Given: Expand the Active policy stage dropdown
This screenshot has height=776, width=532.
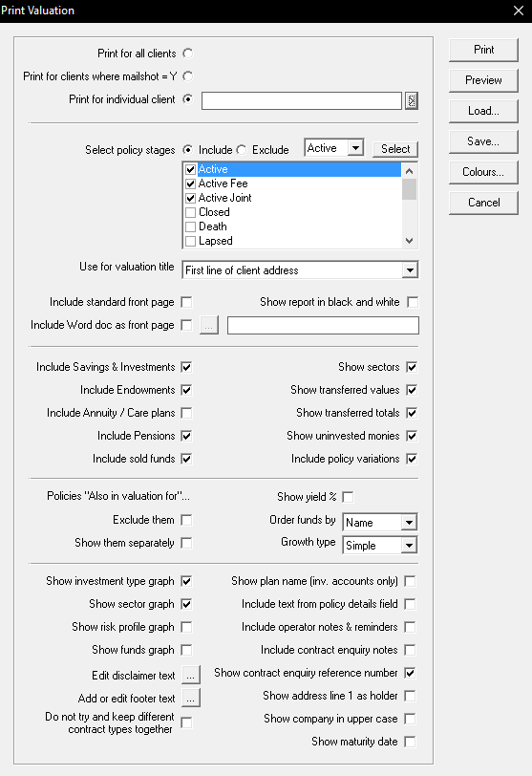Looking at the screenshot, I should (x=355, y=148).
